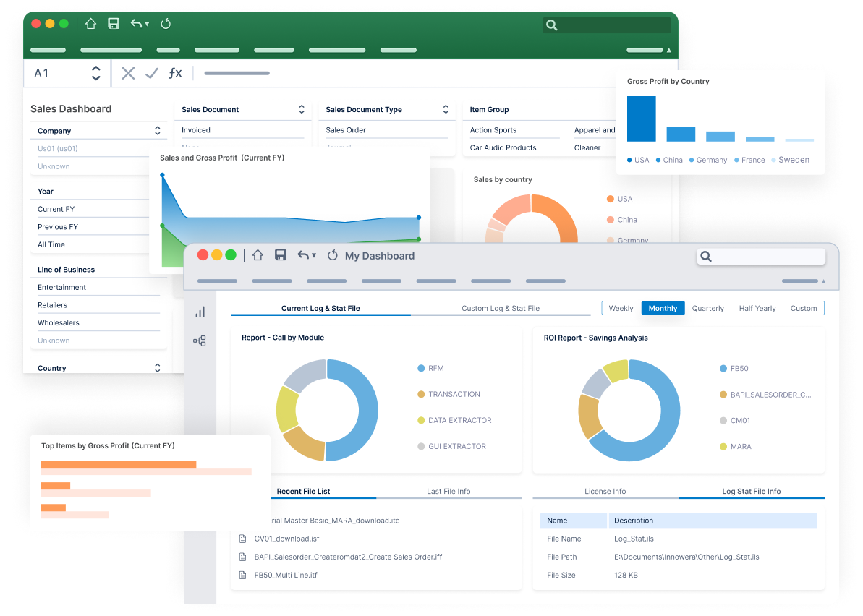The width and height of the screenshot is (863, 616).
Task: Select the bar chart icon in the dashboard sidebar
Action: coord(200,312)
